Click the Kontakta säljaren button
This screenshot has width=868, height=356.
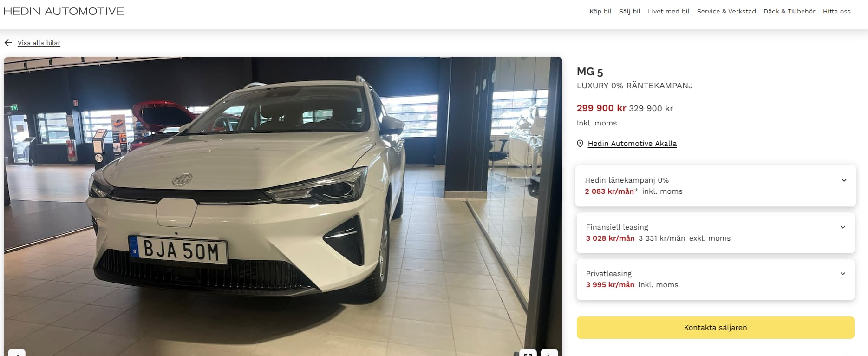716,328
